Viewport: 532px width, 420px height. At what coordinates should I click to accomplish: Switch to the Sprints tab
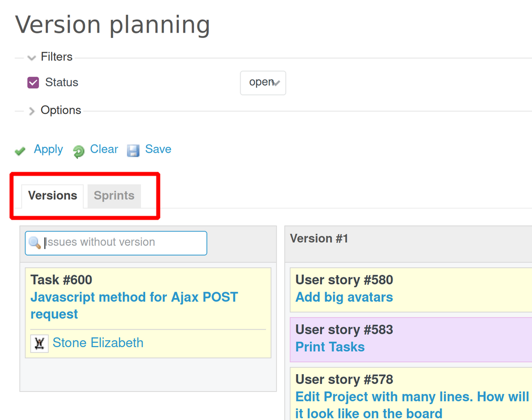coord(113,196)
